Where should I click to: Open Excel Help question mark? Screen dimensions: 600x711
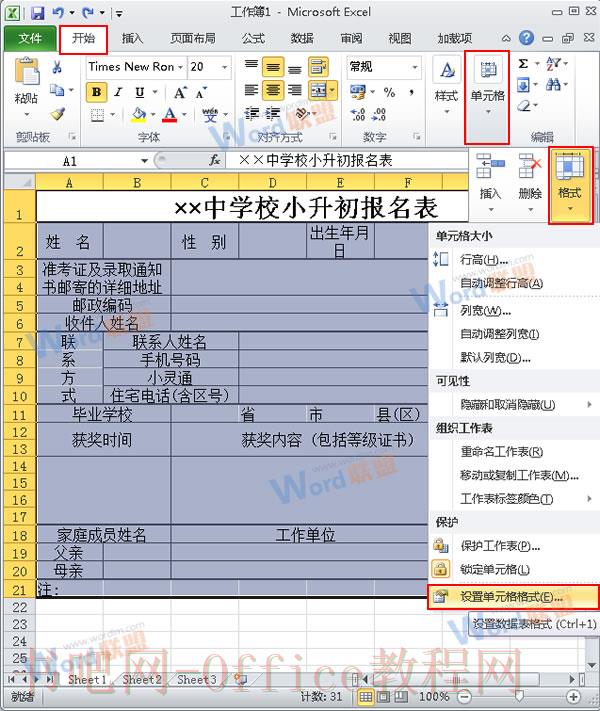click(x=526, y=38)
